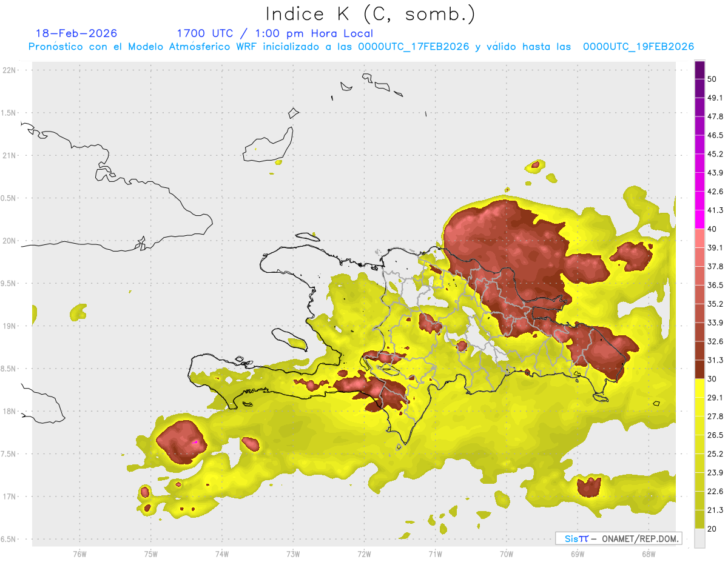The height and width of the screenshot is (562, 728).
Task: Click the valid-until time "0000UTC_19FEB2026"
Action: click(639, 47)
